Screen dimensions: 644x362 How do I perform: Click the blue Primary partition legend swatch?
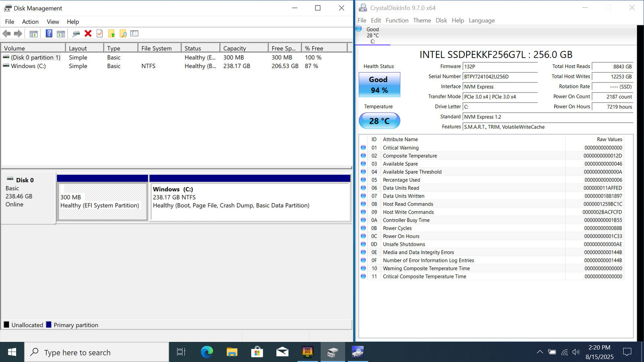[x=49, y=325]
